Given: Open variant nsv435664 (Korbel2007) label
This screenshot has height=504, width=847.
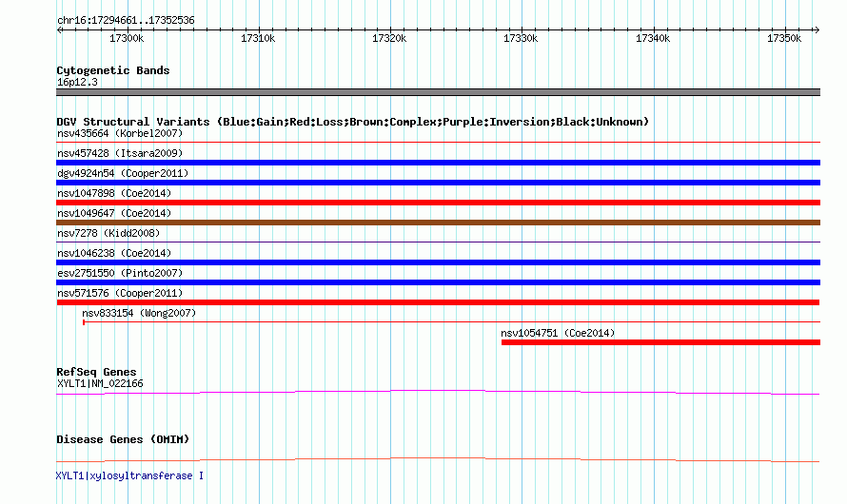Looking at the screenshot, I should point(120,133).
